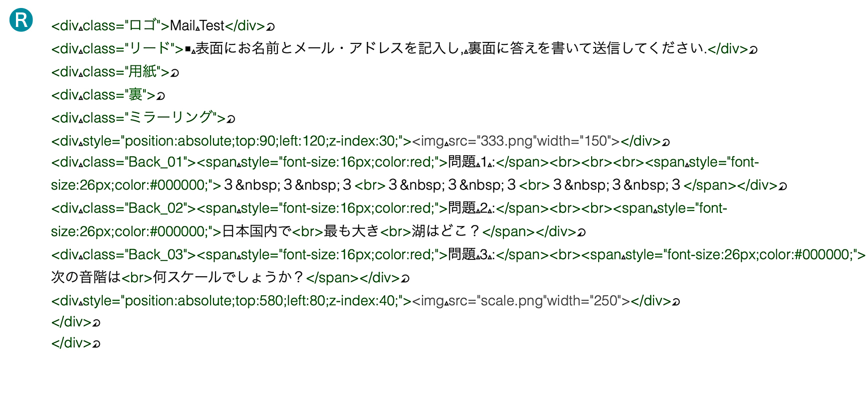
Task: Click the div class="Back_03" tag
Action: (124, 255)
